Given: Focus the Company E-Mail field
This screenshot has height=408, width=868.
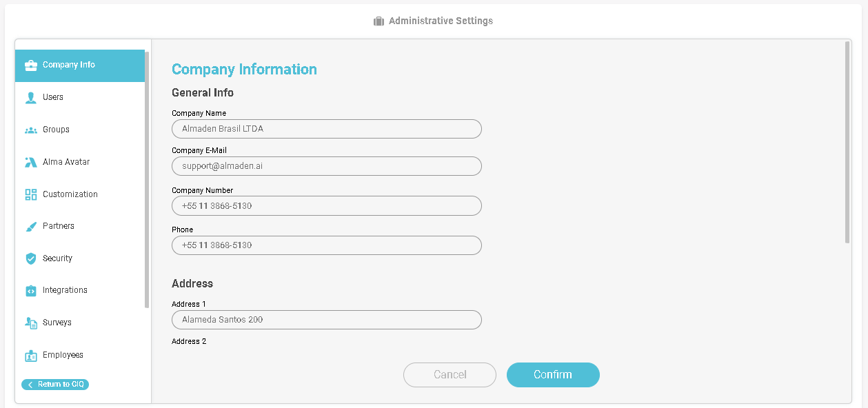Looking at the screenshot, I should (326, 166).
